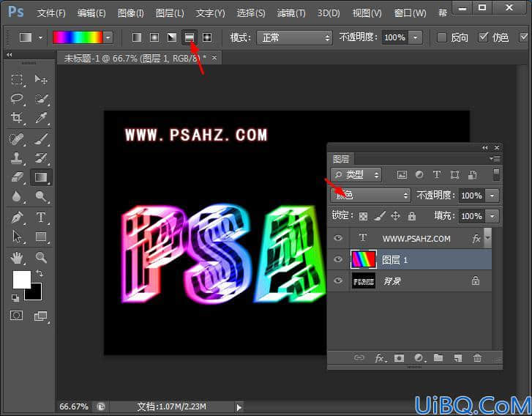The image size is (532, 416).
Task: Select the History Brush tool
Action: click(41, 158)
